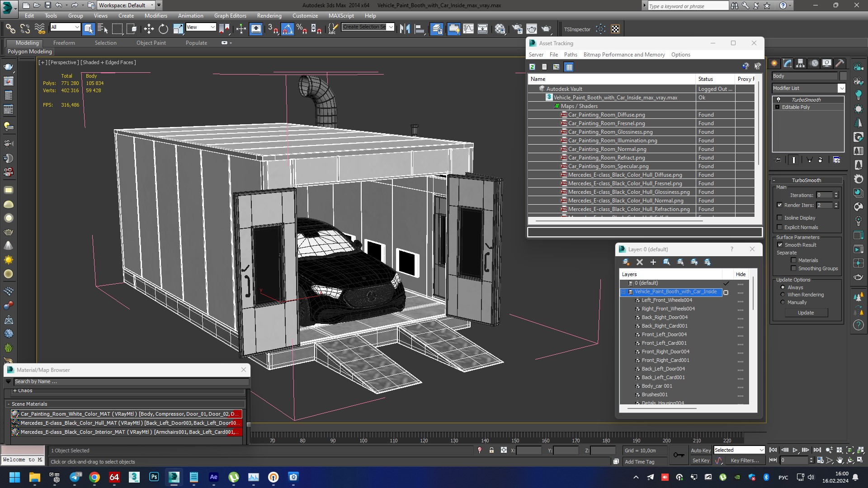Open the Hierarchy command panel tab
The width and height of the screenshot is (868, 488).
click(800, 63)
